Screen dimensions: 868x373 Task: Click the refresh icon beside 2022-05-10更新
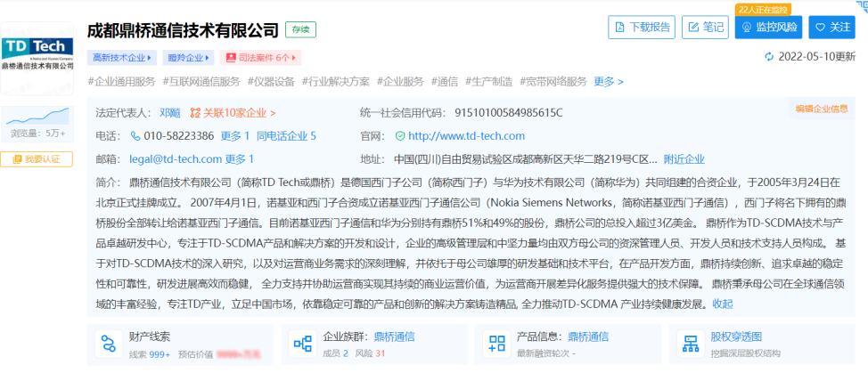[768, 56]
